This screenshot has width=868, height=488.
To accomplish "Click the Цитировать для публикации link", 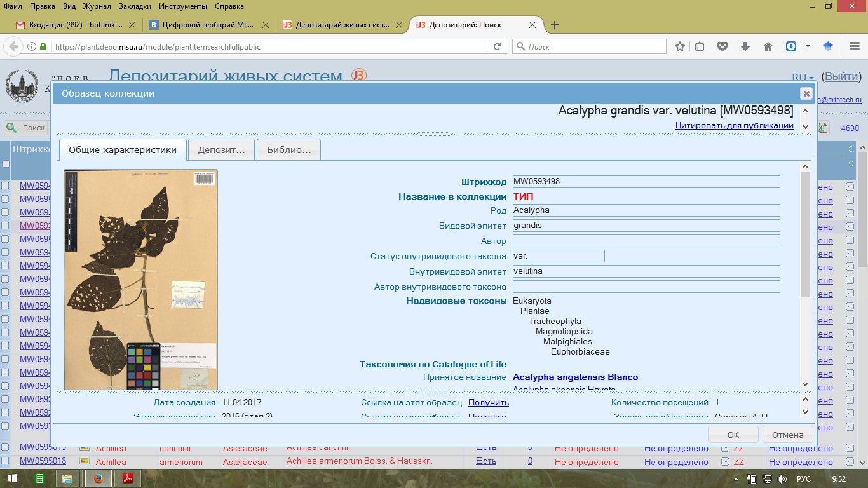I will [734, 125].
